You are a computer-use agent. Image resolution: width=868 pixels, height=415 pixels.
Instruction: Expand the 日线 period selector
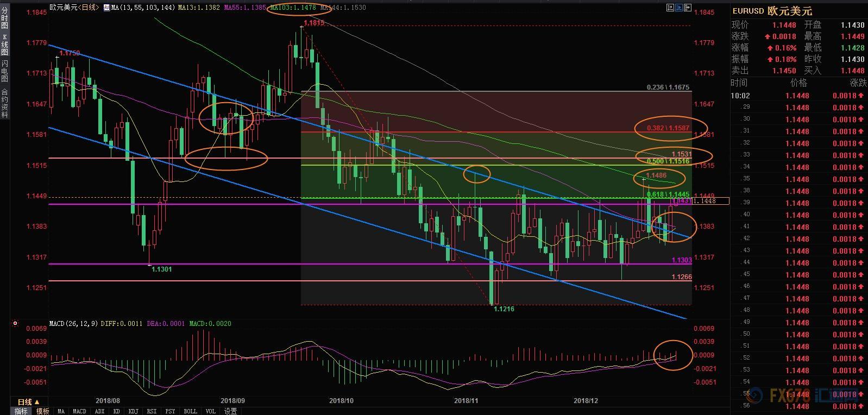coord(28,402)
